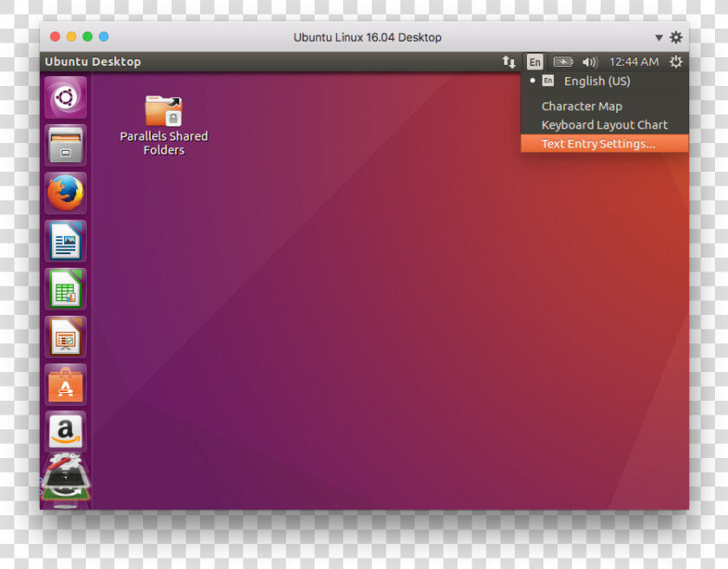Open the Files manager from launcher

pos(66,146)
